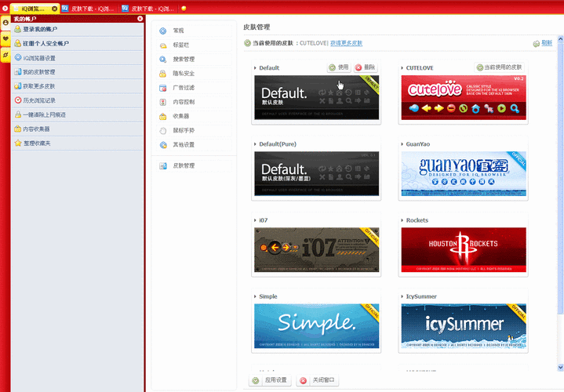
Task: Expand the i07 skin arrow
Action: [x=256, y=220]
